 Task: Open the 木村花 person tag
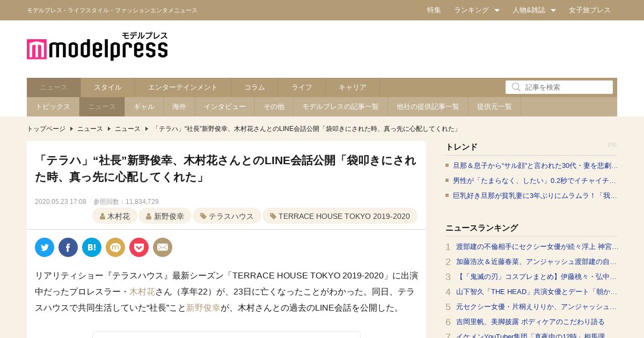[115, 216]
